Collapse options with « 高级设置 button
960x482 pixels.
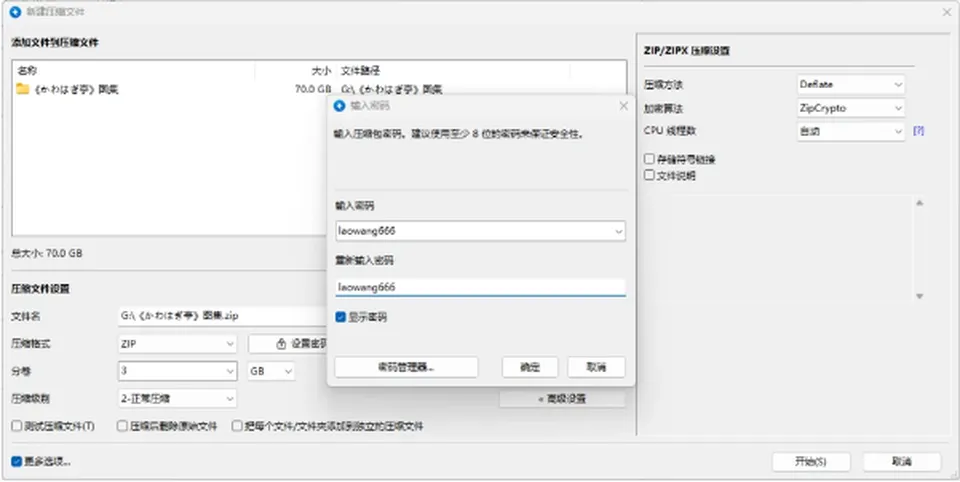562,399
